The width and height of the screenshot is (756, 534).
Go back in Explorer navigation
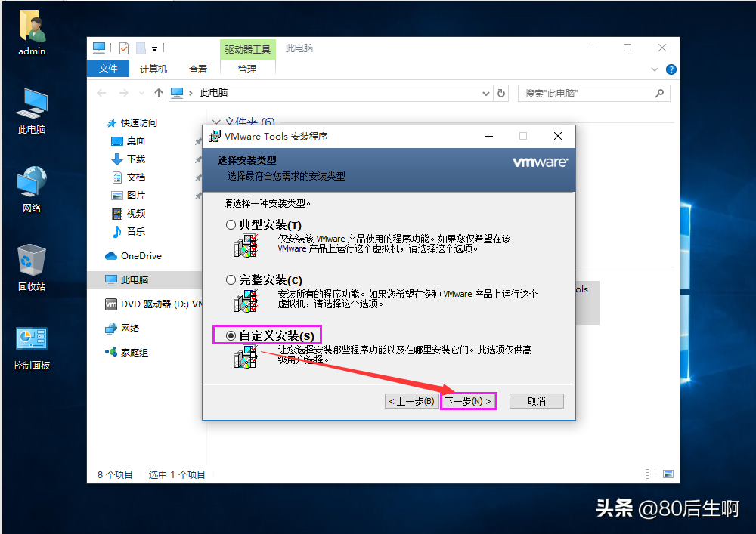(101, 93)
